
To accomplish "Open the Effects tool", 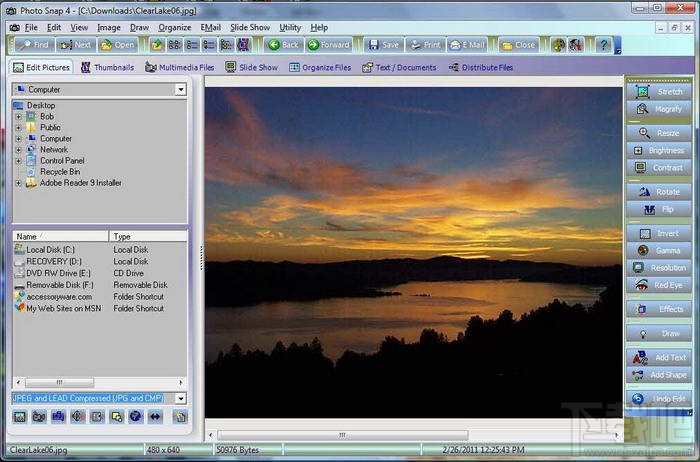I will click(x=659, y=309).
